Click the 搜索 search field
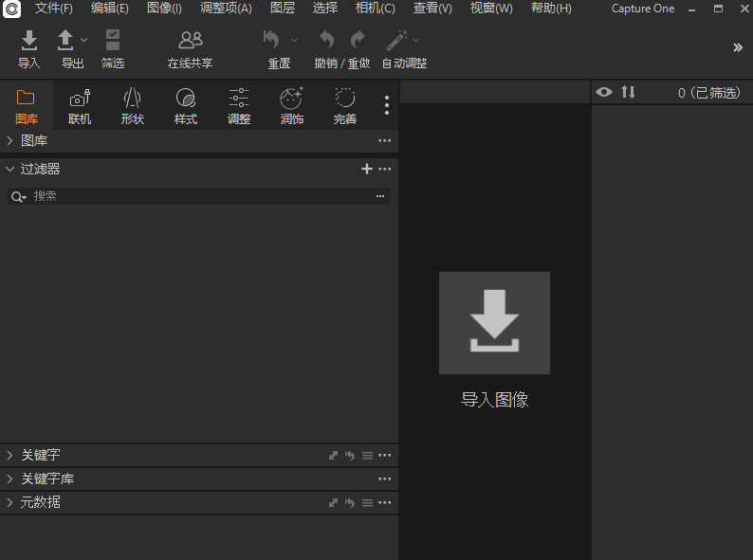The width and height of the screenshot is (753, 560). [199, 196]
